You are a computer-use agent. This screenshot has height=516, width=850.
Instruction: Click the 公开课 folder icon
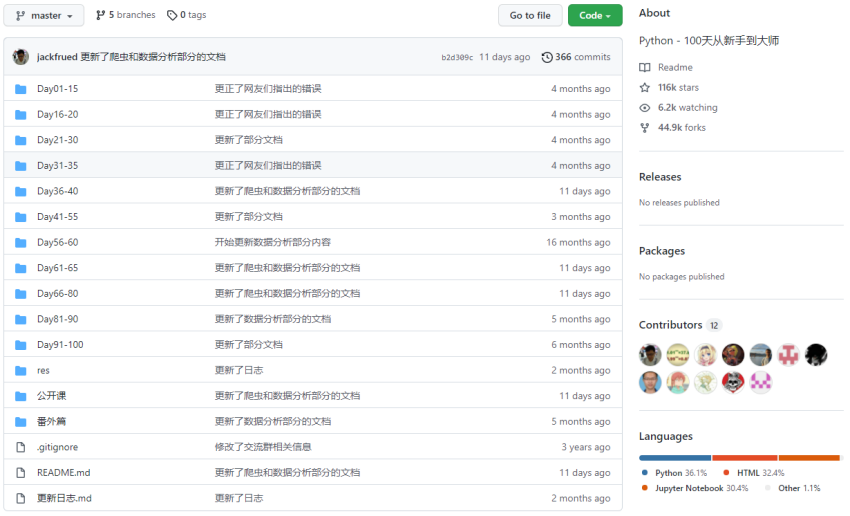click(x=21, y=396)
